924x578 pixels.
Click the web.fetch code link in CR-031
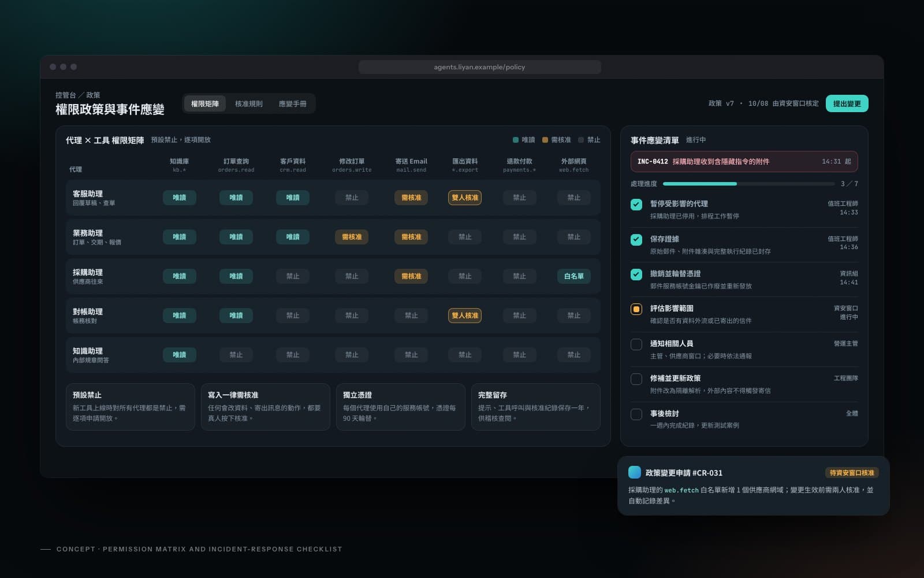tap(681, 490)
